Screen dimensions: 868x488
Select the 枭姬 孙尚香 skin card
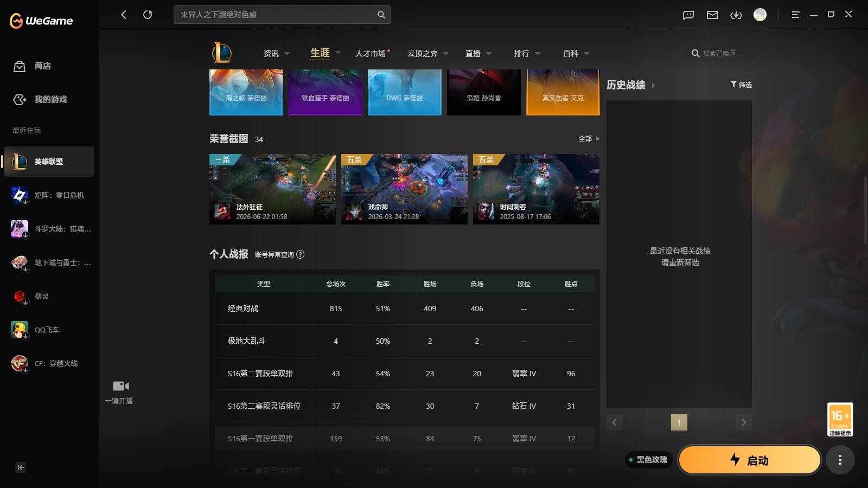click(484, 92)
